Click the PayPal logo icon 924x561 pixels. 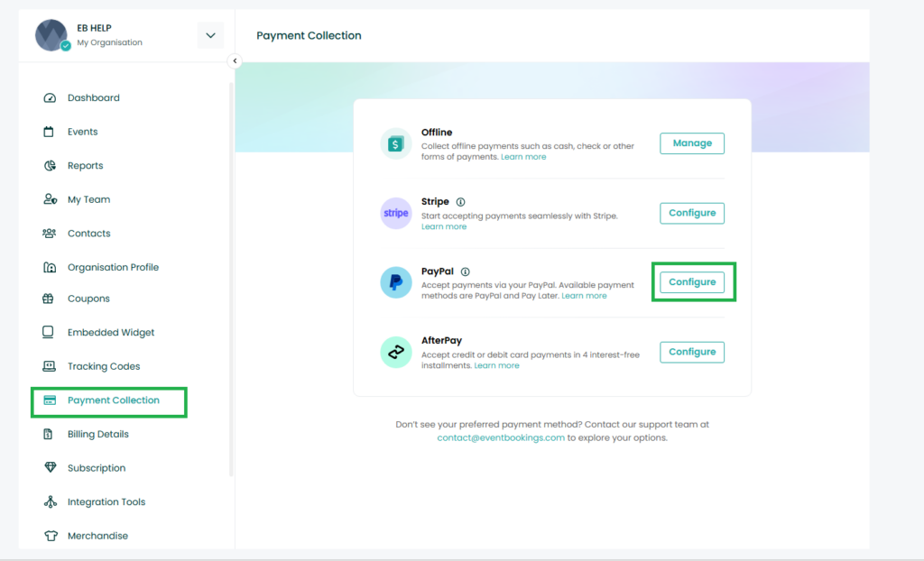(396, 282)
